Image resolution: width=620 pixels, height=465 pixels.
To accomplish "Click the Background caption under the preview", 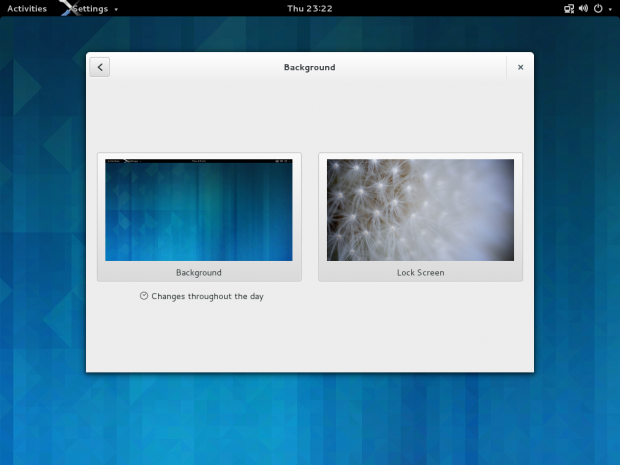I will (199, 272).
